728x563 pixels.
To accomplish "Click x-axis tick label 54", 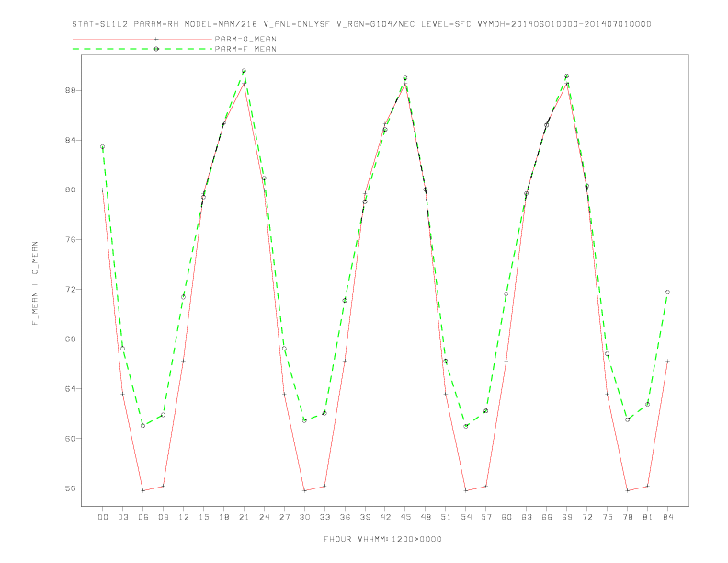I will coord(466,517).
